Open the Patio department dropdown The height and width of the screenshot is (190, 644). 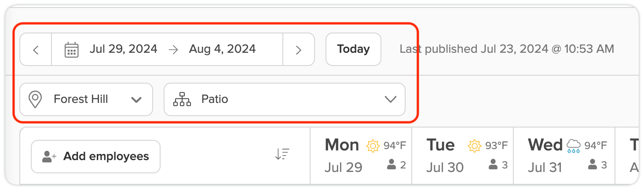285,99
